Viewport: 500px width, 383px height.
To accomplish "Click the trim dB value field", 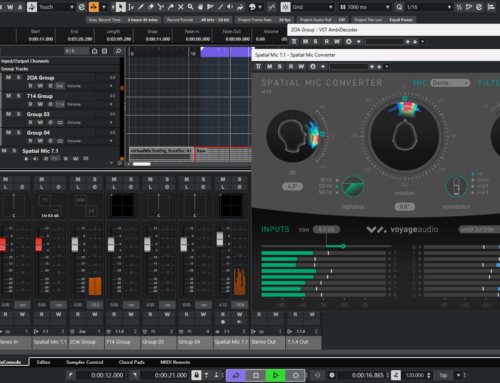I will click(x=326, y=229).
